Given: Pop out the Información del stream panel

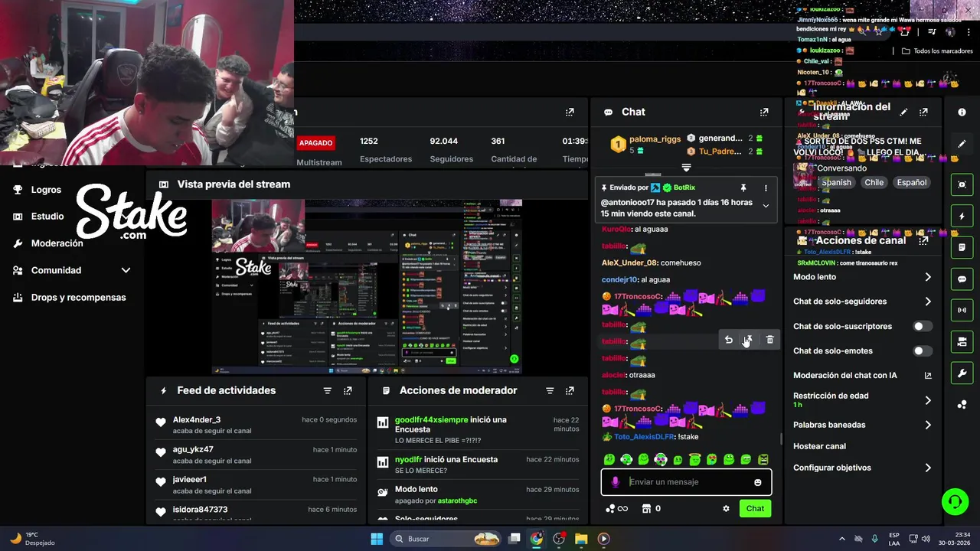Looking at the screenshot, I should point(923,112).
